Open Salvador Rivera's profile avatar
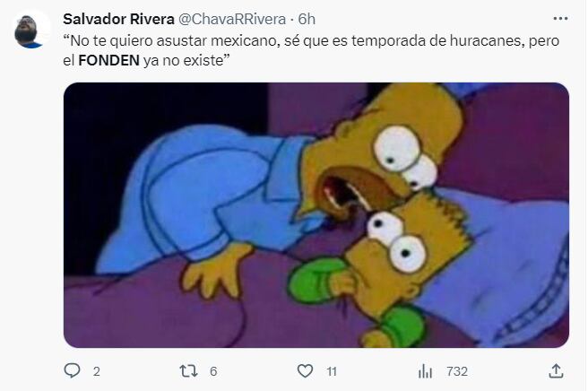 [x=31, y=30]
